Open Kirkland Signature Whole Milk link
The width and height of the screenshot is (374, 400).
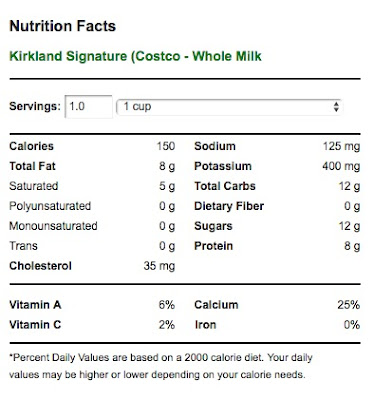click(135, 56)
